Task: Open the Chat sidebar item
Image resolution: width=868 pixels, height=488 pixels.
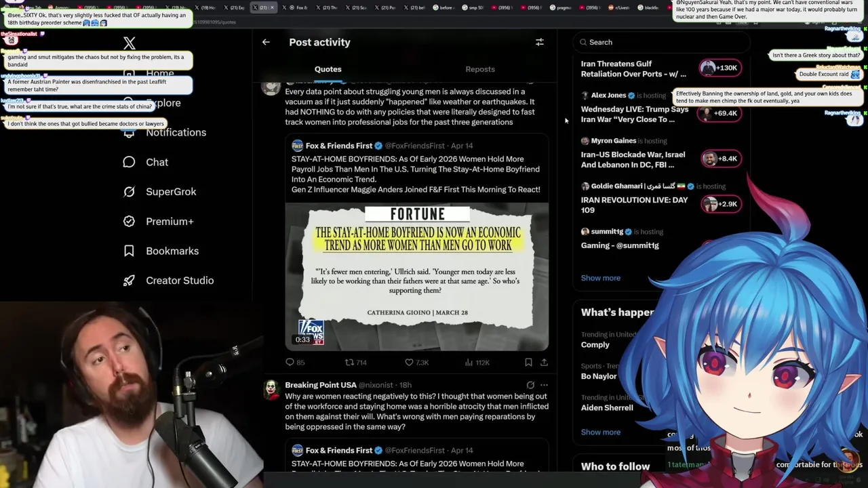Action: pos(145,162)
